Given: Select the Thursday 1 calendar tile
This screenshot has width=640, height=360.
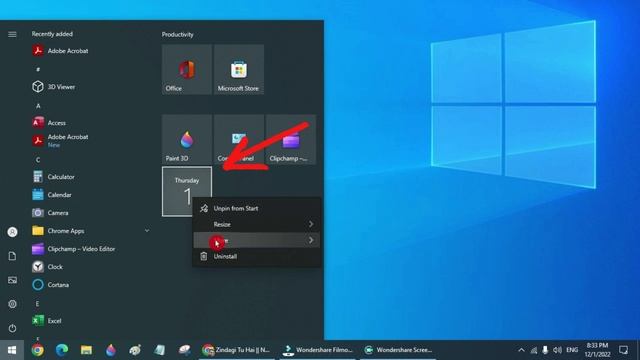Looking at the screenshot, I should click(187, 191).
